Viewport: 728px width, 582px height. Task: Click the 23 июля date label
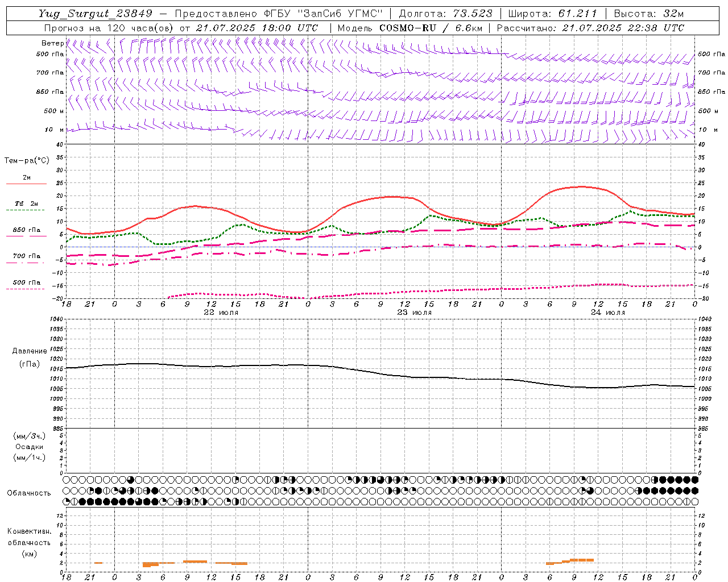(415, 313)
